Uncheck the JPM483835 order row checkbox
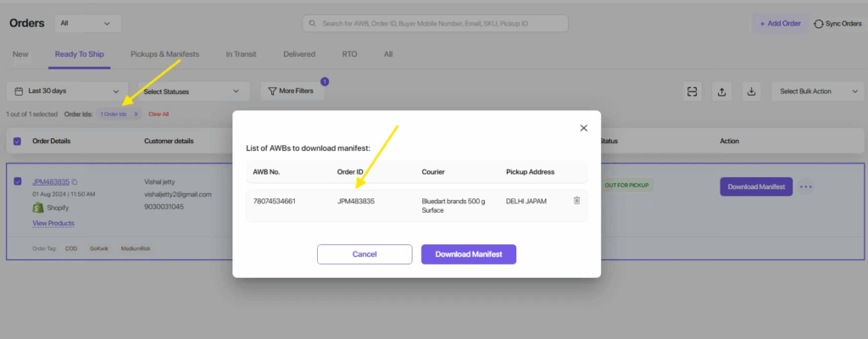868x339 pixels. point(18,181)
